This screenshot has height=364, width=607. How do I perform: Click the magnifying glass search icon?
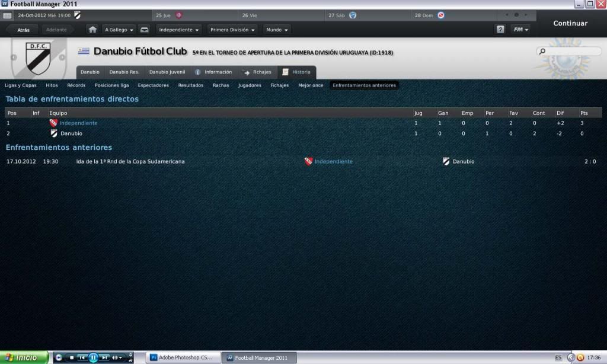tap(542, 51)
